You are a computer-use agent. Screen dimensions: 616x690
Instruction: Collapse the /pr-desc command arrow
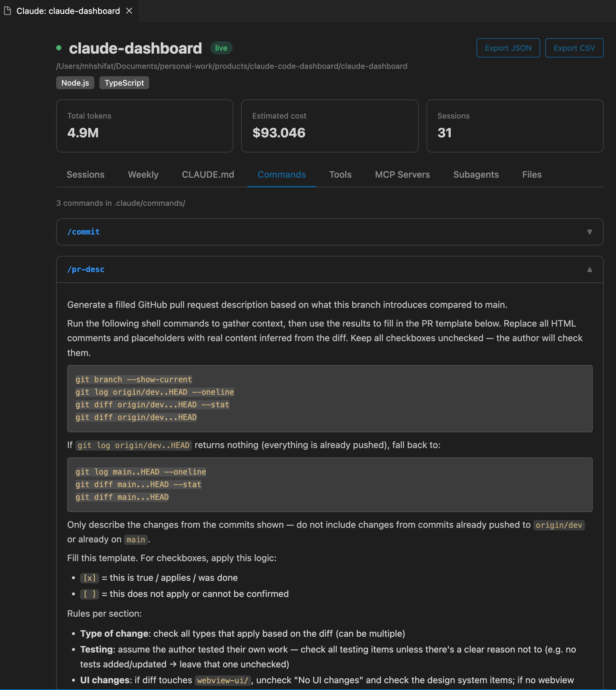point(589,269)
